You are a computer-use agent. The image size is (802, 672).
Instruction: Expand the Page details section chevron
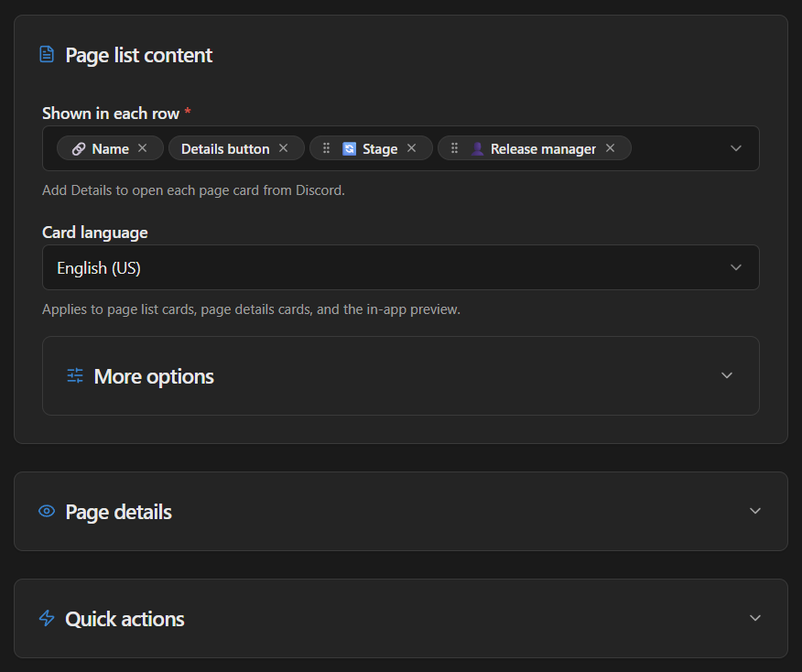coord(755,511)
